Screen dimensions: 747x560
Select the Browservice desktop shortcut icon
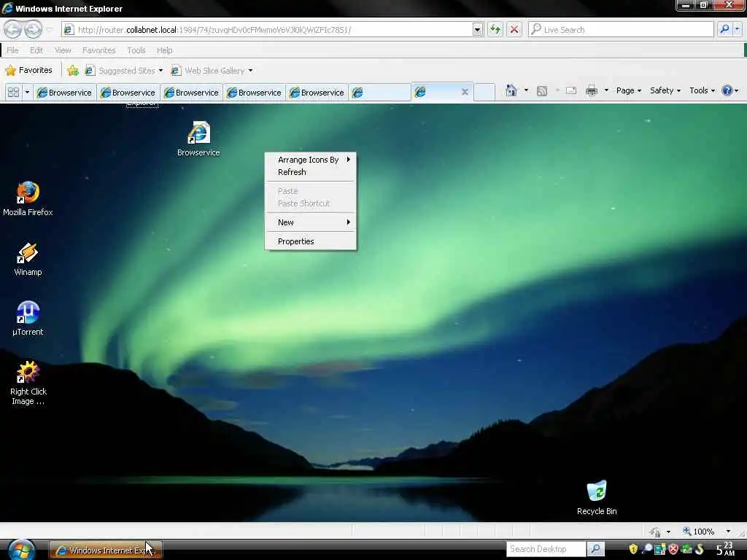(x=198, y=139)
